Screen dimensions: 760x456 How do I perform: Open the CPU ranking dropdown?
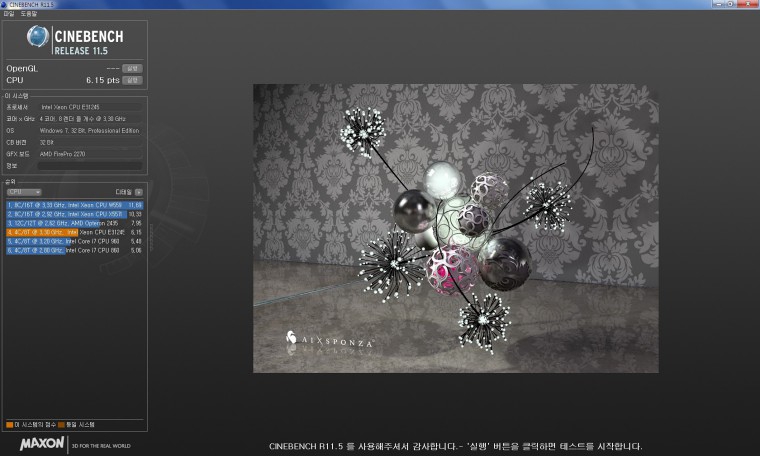click(24, 192)
